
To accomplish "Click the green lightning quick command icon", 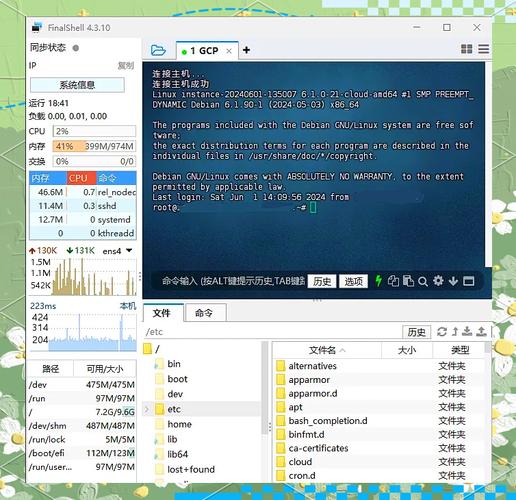I will click(378, 281).
